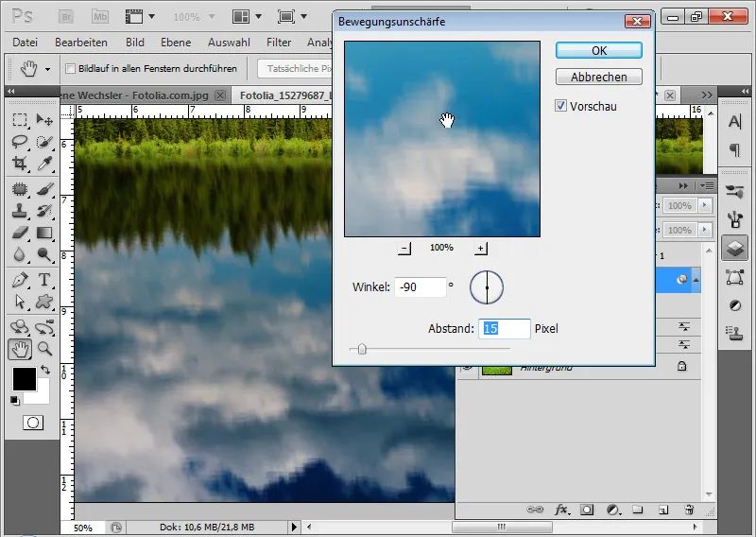Select the Eyedropper tool

click(44, 164)
